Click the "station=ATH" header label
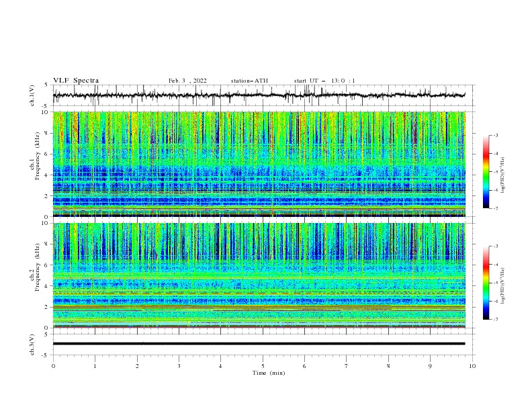Image resolution: width=532 pixels, height=411 pixels. [249, 81]
